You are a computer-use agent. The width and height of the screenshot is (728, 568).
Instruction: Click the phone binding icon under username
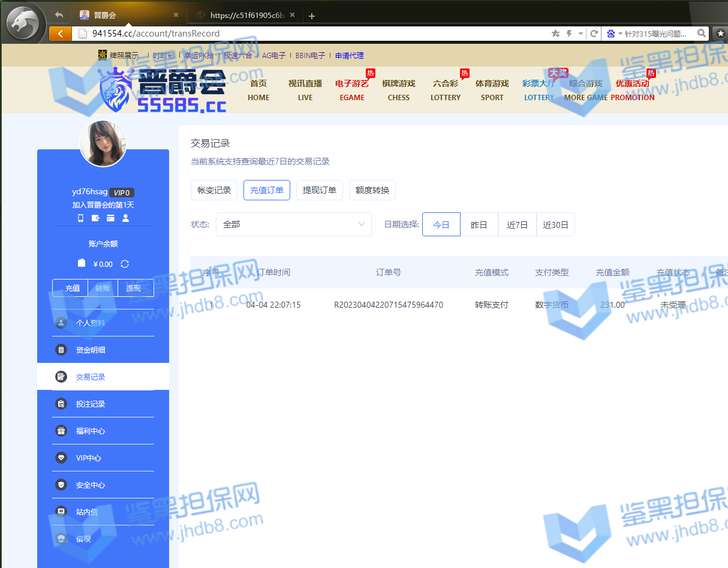tap(81, 218)
